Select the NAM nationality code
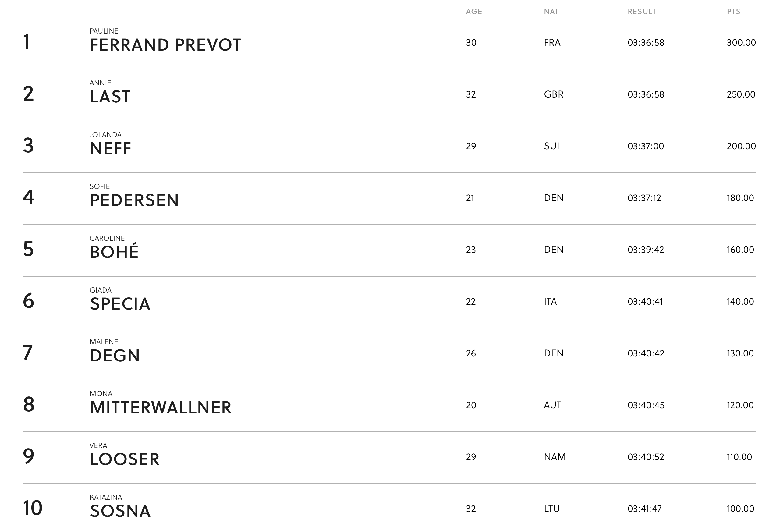 (x=555, y=457)
